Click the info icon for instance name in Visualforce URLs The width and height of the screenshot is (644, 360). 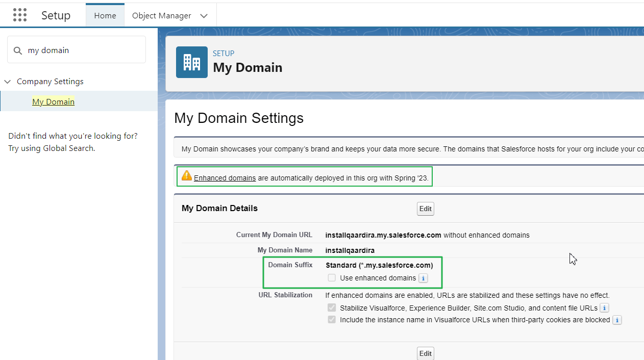pos(617,320)
